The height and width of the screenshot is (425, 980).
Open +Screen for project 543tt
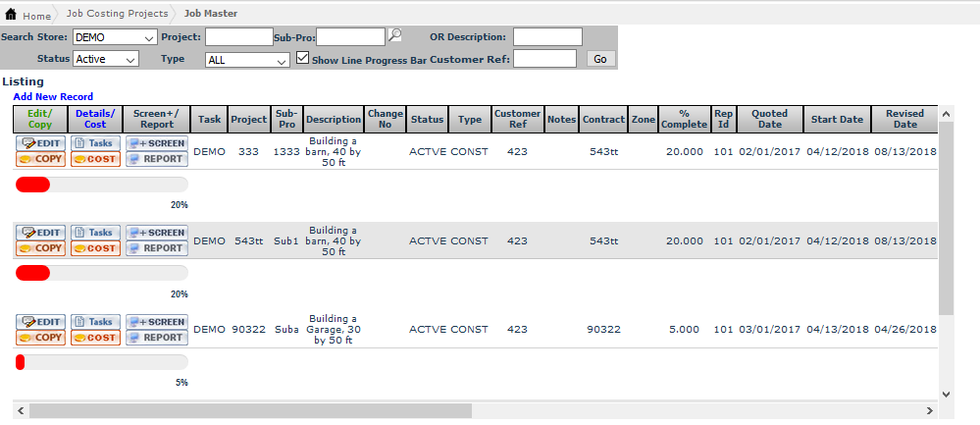click(156, 233)
